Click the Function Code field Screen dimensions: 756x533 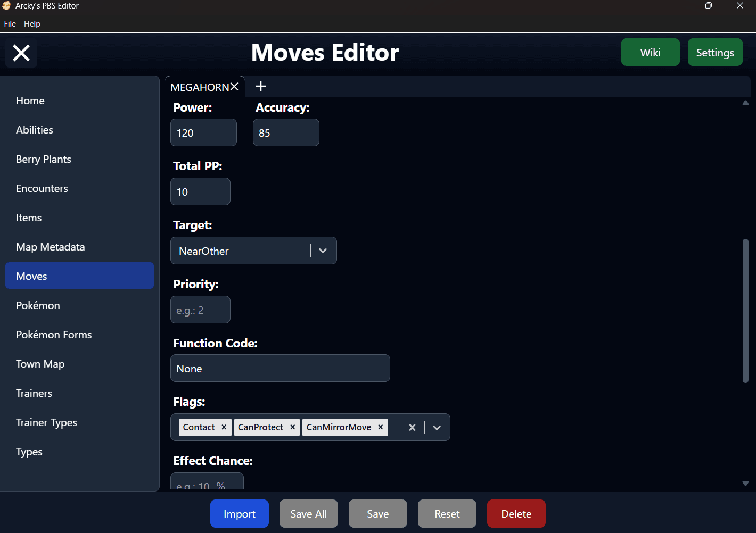280,368
